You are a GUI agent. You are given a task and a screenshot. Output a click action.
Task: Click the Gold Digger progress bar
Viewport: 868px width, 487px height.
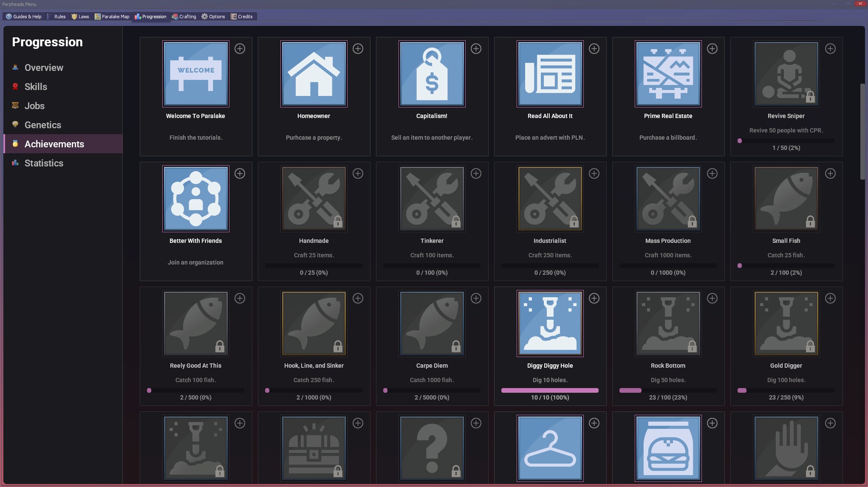coord(786,390)
